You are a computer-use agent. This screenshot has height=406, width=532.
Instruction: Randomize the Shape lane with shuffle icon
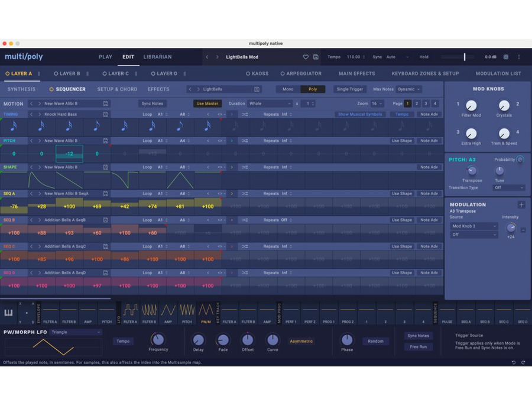click(x=245, y=167)
